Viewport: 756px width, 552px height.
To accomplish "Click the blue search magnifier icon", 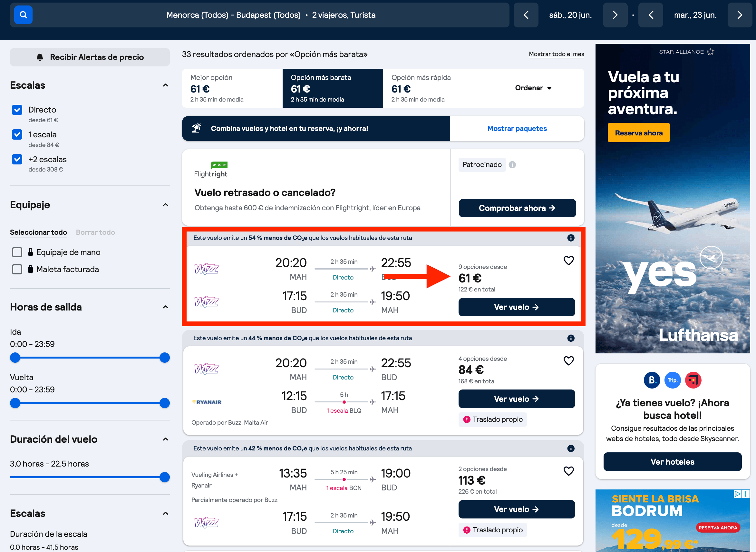I will coord(23,15).
